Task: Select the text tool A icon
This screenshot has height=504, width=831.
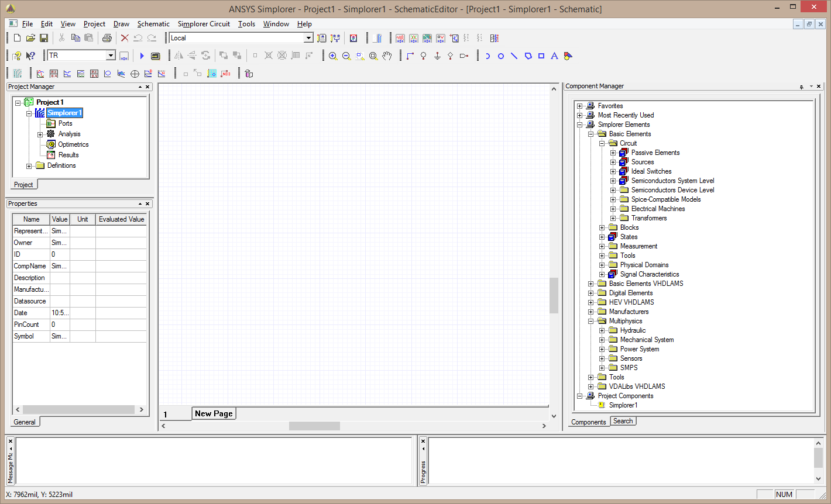Action: pos(554,56)
